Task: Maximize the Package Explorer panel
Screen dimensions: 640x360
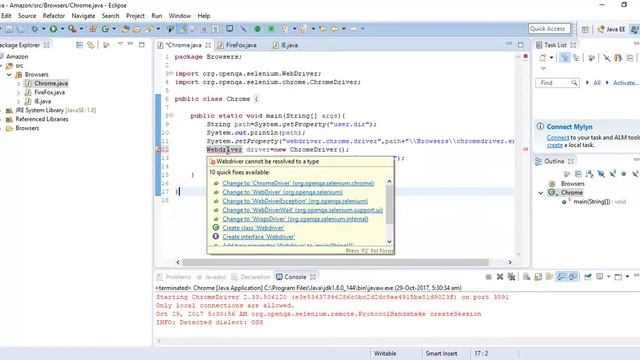Action: pyautogui.click(x=142, y=44)
